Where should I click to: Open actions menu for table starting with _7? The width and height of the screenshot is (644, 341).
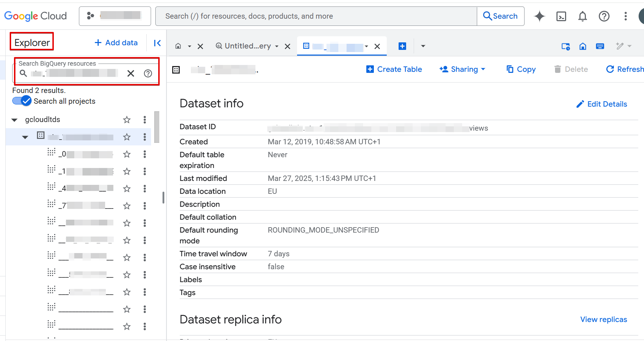tap(145, 206)
